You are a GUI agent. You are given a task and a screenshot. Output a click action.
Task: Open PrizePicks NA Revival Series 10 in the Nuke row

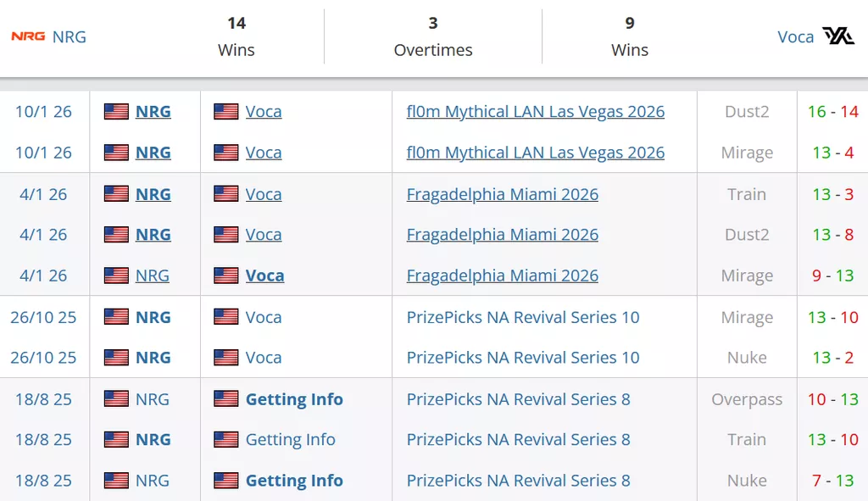click(522, 358)
